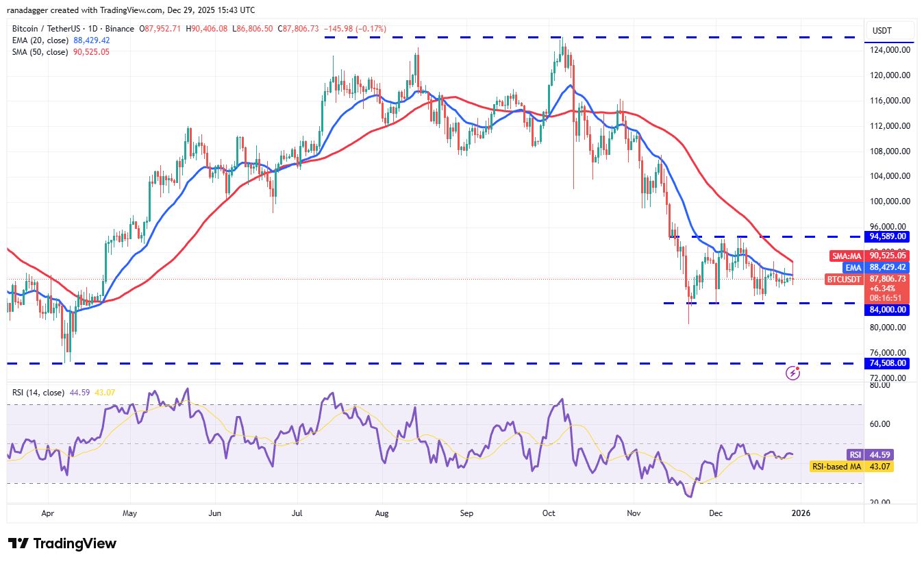The width and height of the screenshot is (924, 564).
Task: Click the 94,589.00 horizontal line price label
Action: pos(889,236)
